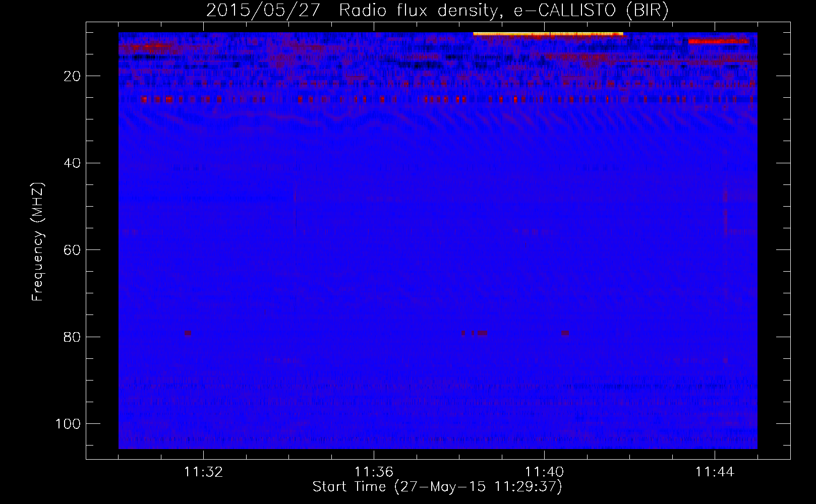Click the 11:44 time tick label
This screenshot has width=816, height=504.
715,472
